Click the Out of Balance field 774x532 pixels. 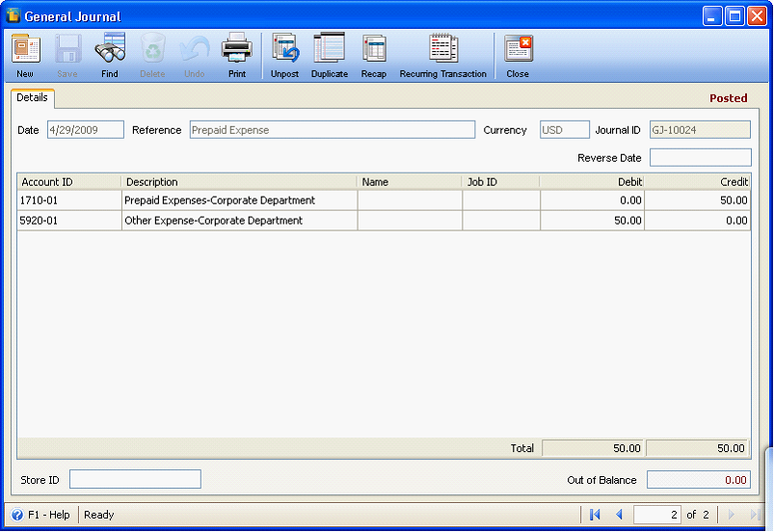(699, 480)
